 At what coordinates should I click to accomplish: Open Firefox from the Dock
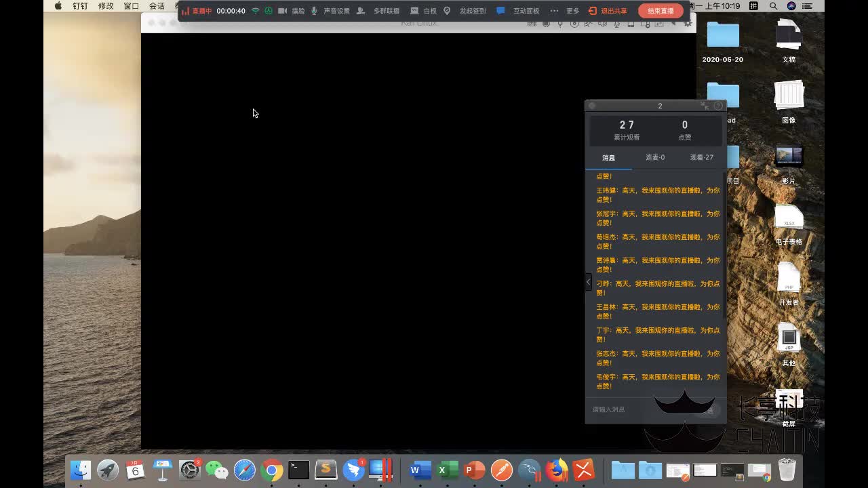point(557,470)
